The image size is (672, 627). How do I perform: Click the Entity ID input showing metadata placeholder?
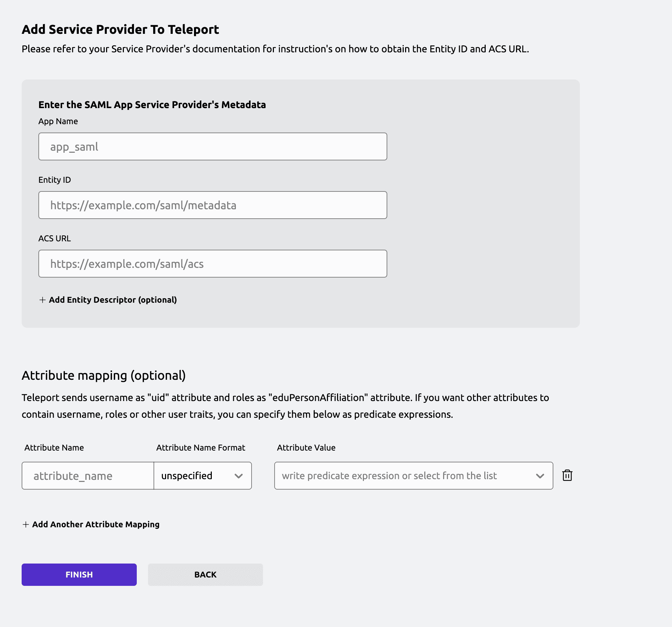click(x=212, y=205)
